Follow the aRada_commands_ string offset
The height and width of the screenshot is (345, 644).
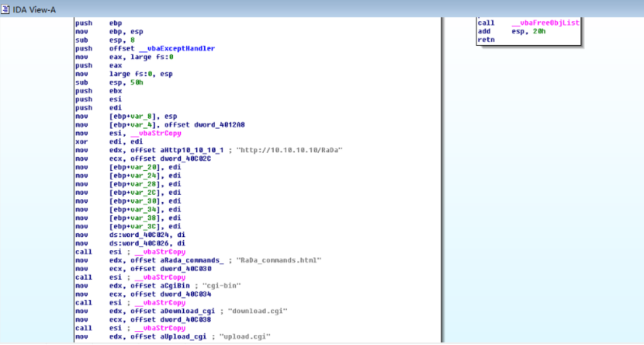click(192, 260)
